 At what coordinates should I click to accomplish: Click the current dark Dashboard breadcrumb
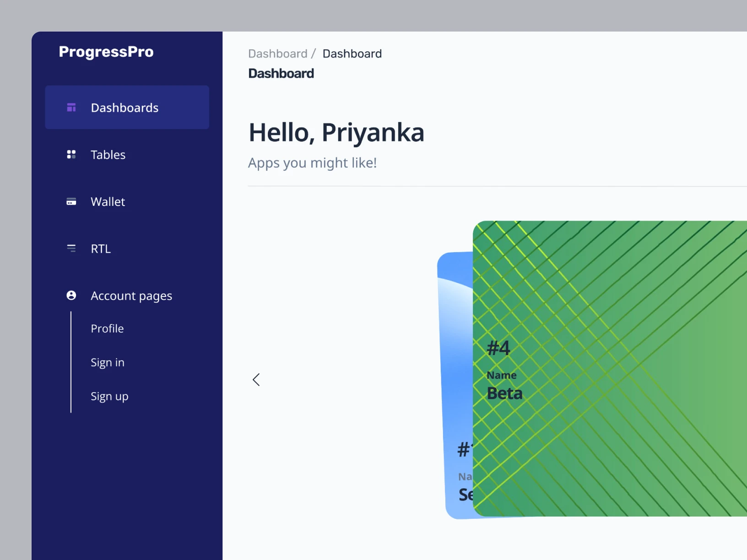352,54
